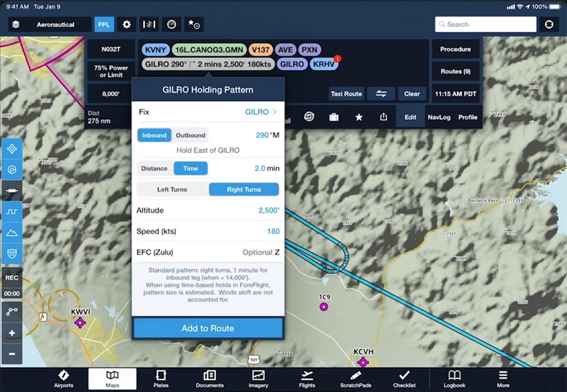
Task: Select Outbound course option
Action: click(x=190, y=135)
